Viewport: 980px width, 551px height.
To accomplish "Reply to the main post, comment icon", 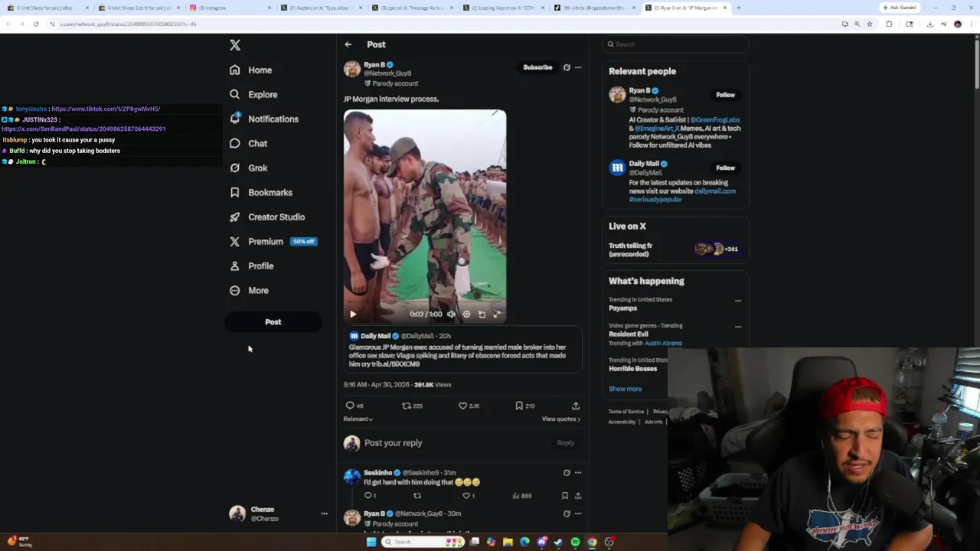I will 350,406.
